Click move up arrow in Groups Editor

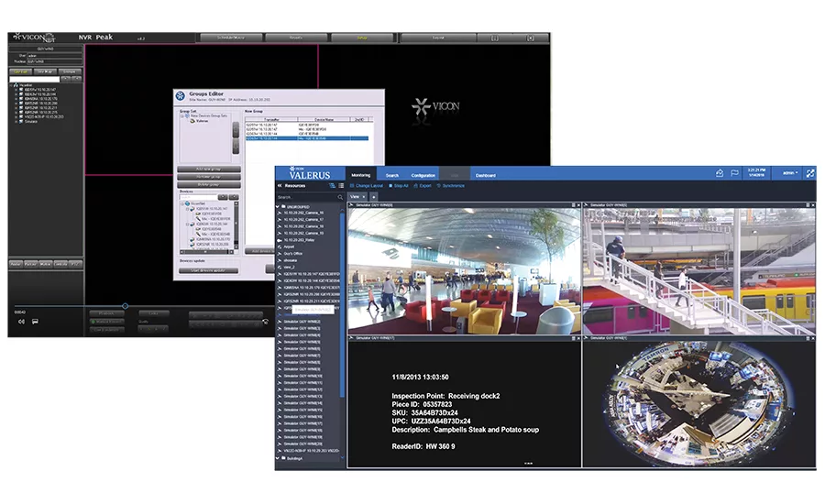tap(236, 129)
